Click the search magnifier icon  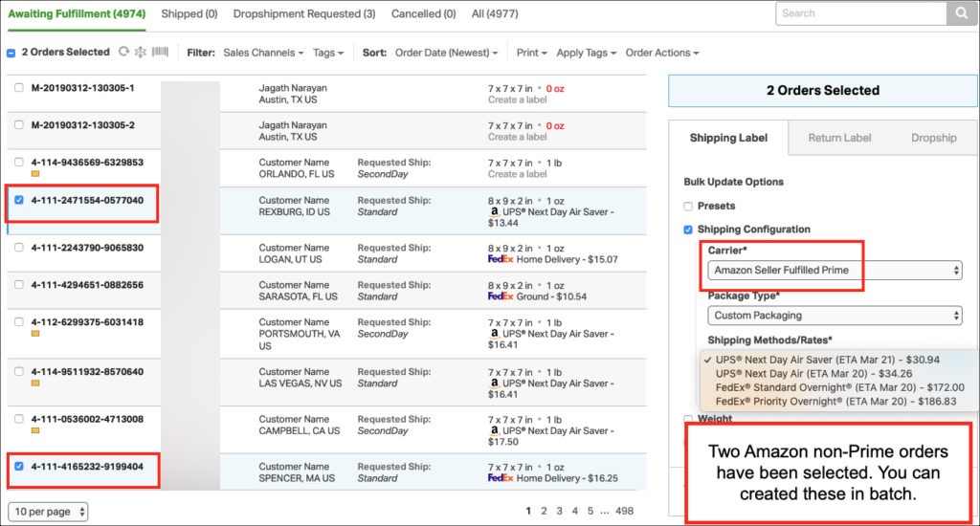tap(961, 13)
